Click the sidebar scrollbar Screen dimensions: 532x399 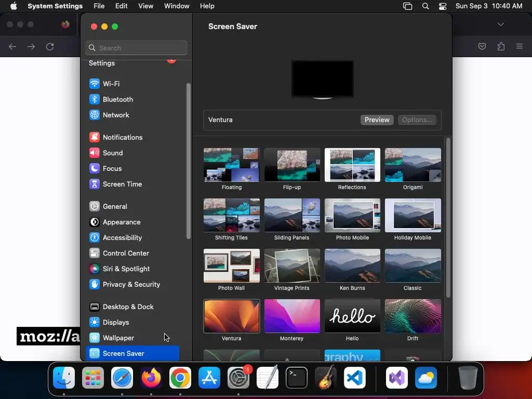(188, 161)
